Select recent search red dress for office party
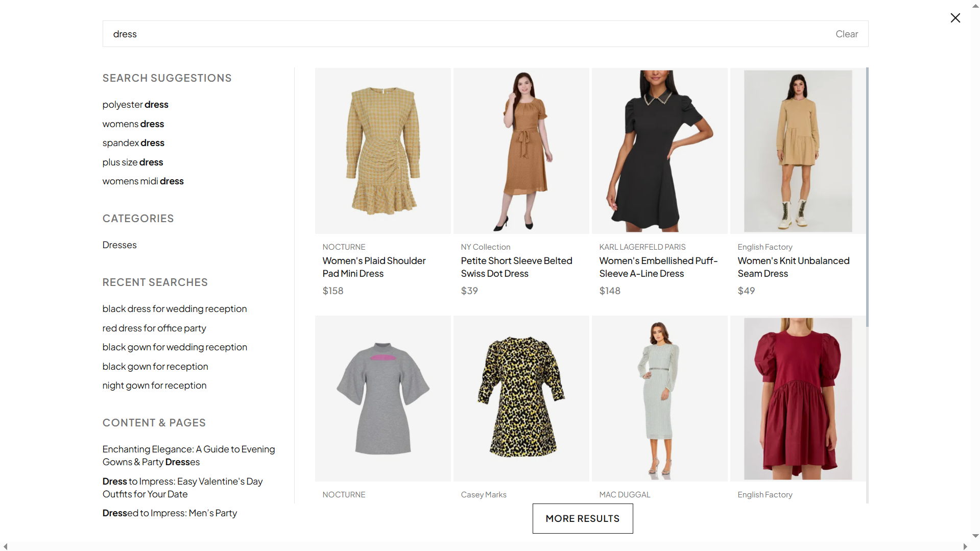 pos(154,328)
